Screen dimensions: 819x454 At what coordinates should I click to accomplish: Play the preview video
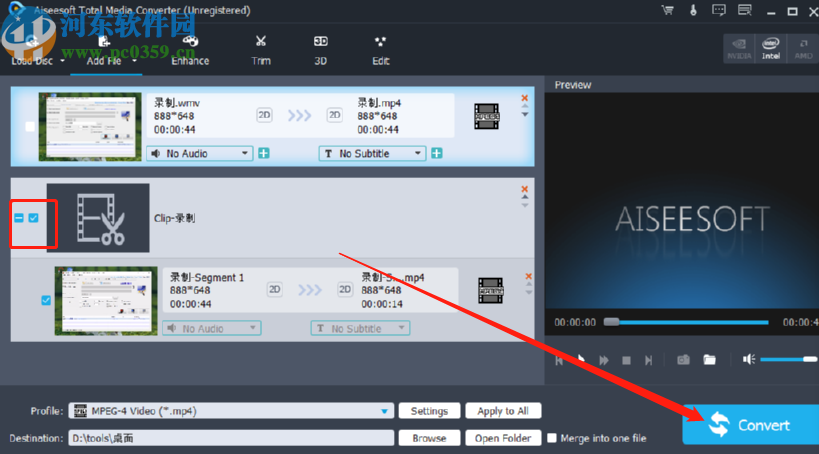pos(581,359)
